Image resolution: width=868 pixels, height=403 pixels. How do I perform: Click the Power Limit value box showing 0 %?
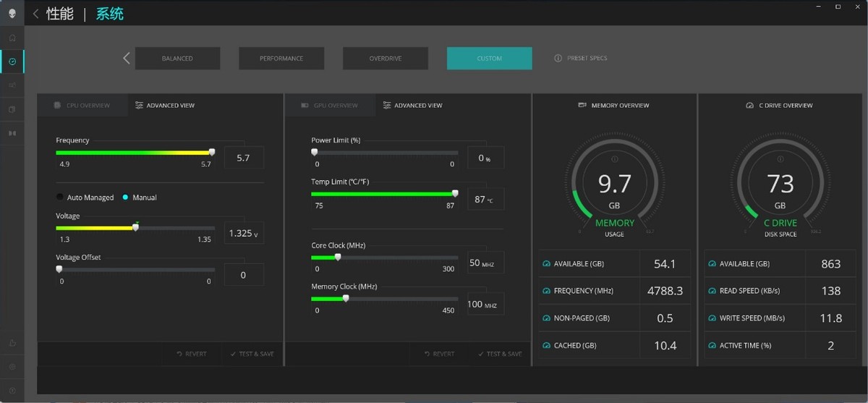pyautogui.click(x=485, y=158)
